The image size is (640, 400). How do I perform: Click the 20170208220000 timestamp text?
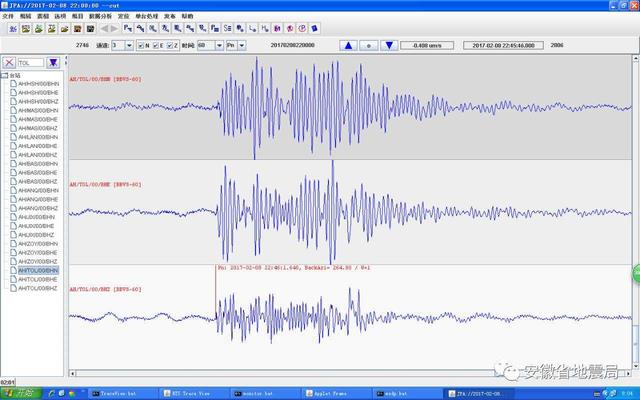click(x=292, y=45)
